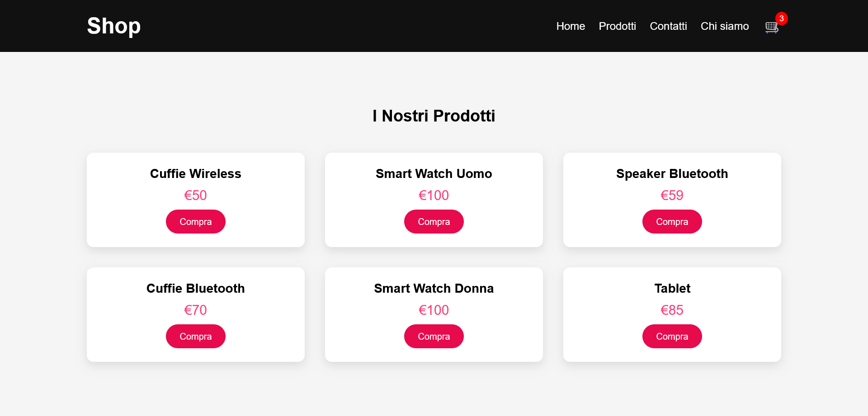Open the Prodotti menu link
This screenshot has height=416, width=868.
(x=617, y=26)
